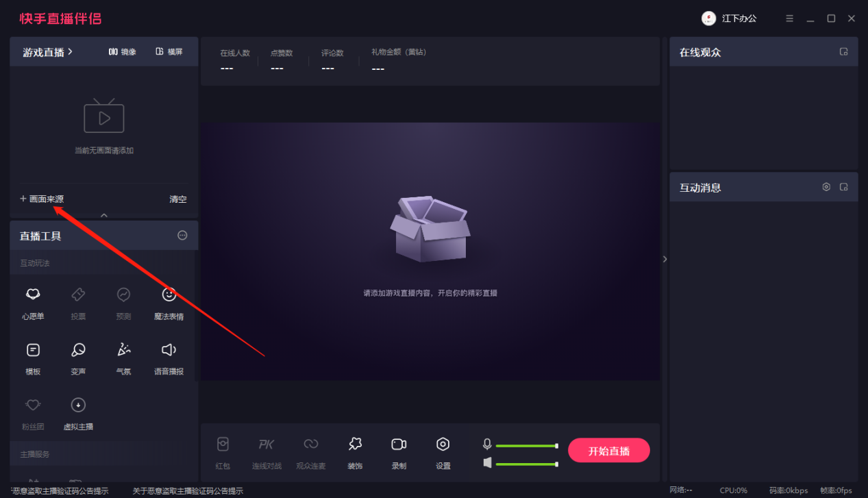The width and height of the screenshot is (868, 498).
Task: Collapse the source panel with up chevron
Action: coord(104,215)
